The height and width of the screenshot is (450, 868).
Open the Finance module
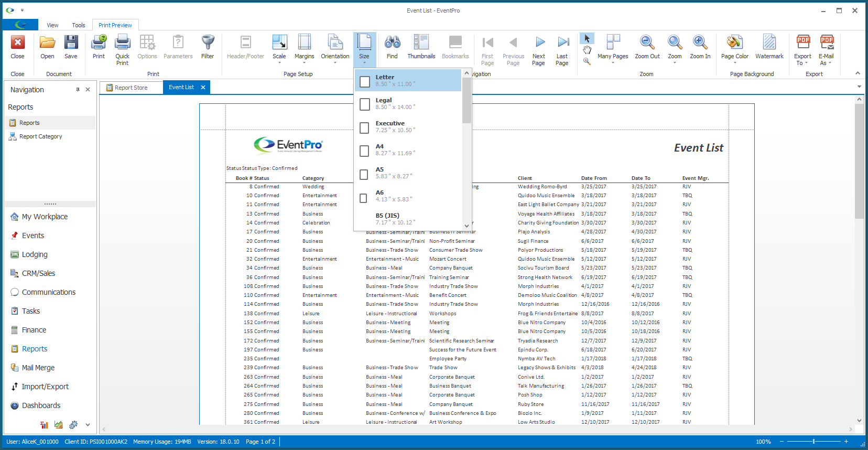tap(34, 330)
